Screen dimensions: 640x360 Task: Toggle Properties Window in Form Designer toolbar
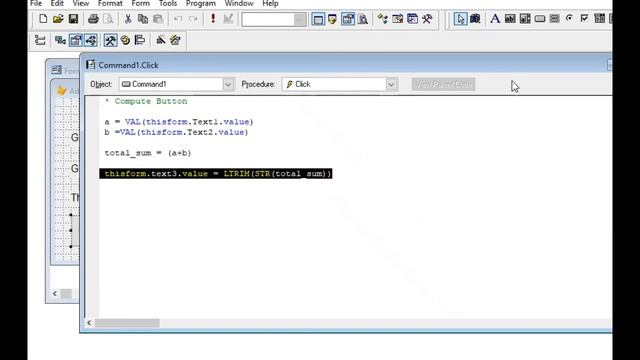(x=76, y=40)
